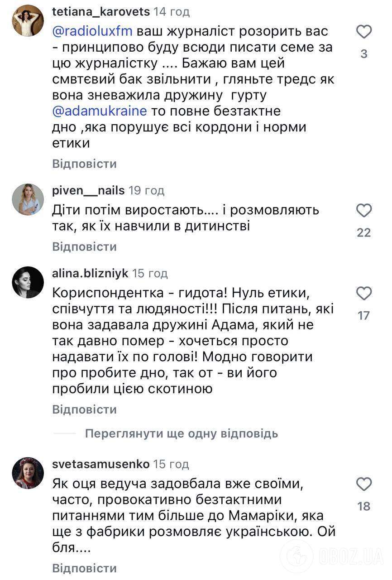Expand "Переглянути ще одну відповідь" replies

coord(180,434)
